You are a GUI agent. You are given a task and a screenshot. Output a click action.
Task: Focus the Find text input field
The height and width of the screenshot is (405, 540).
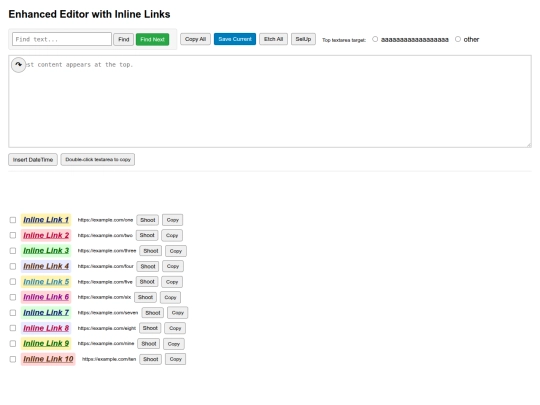point(62,39)
